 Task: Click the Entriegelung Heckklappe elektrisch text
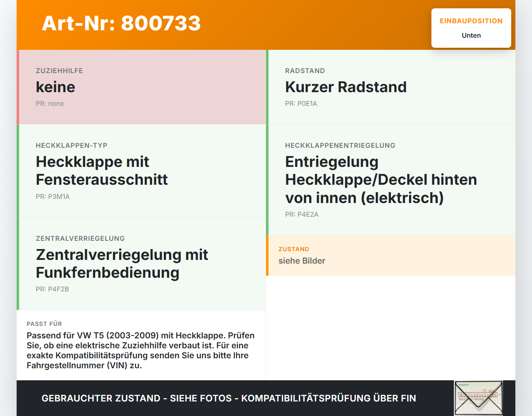pos(381,180)
